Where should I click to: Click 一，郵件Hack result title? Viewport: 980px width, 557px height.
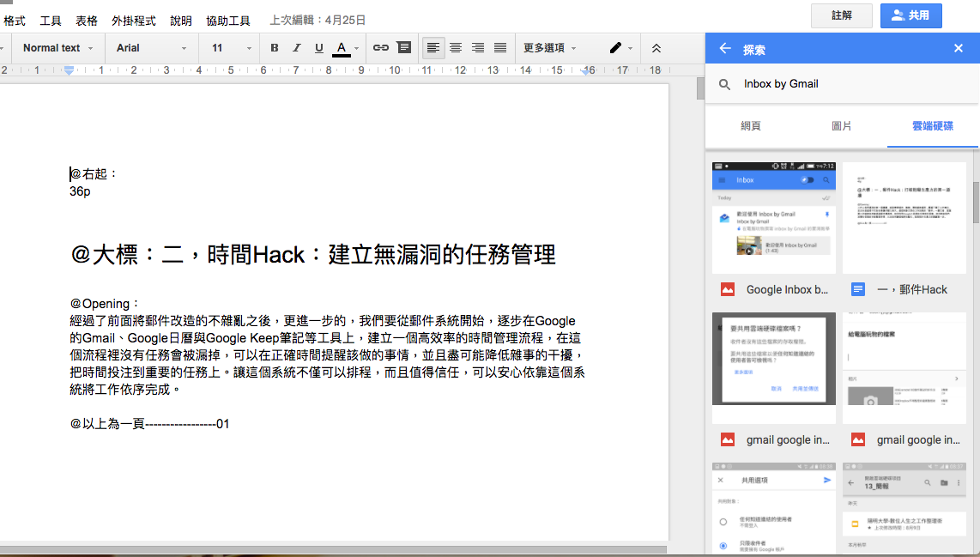912,289
